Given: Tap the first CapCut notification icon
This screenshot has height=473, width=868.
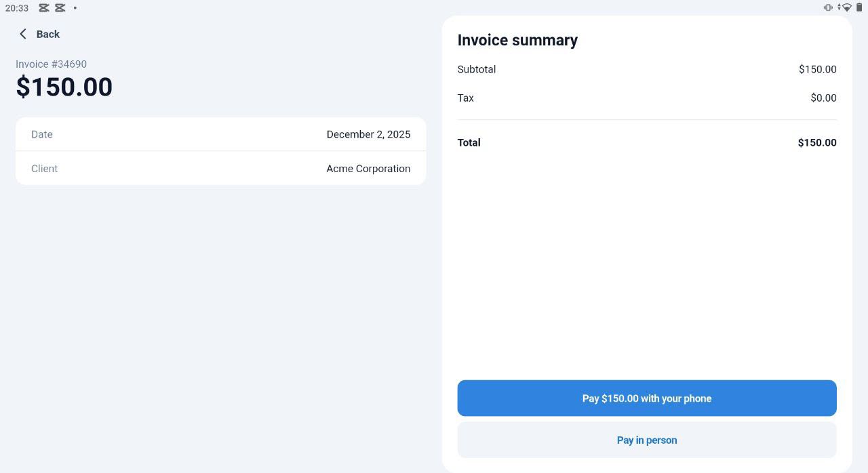Looking at the screenshot, I should coord(44,8).
